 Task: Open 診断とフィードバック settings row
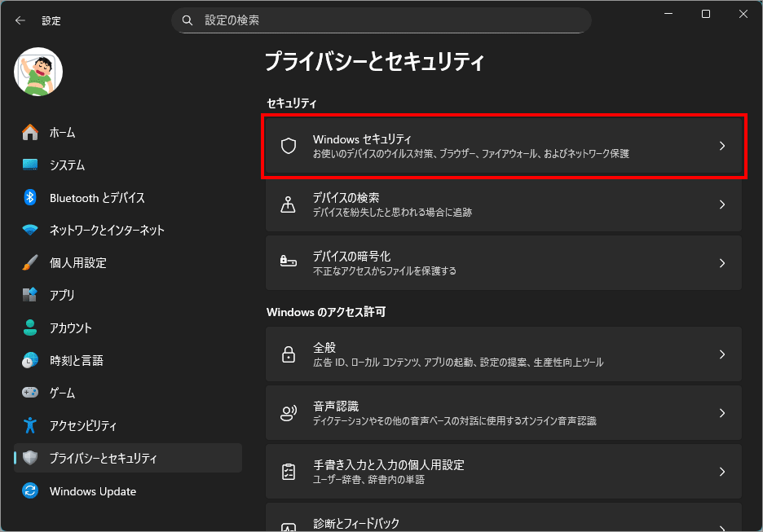pyautogui.click(x=503, y=521)
